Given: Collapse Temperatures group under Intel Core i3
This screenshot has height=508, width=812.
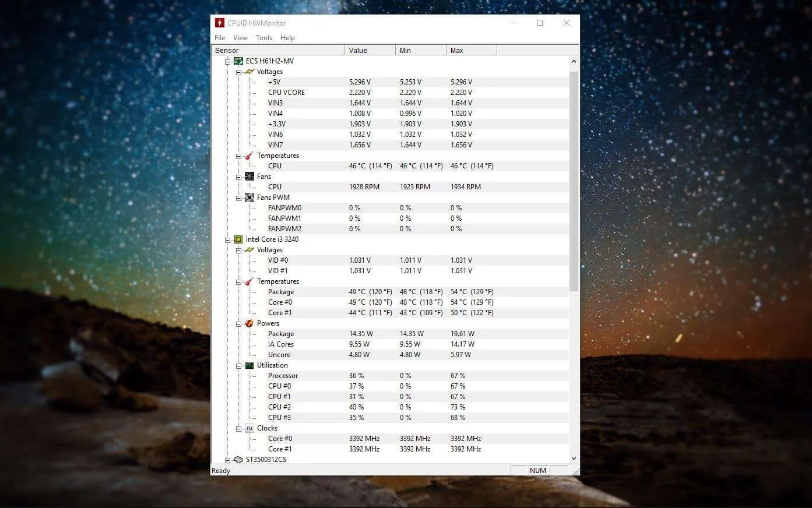Looking at the screenshot, I should pyautogui.click(x=238, y=282).
